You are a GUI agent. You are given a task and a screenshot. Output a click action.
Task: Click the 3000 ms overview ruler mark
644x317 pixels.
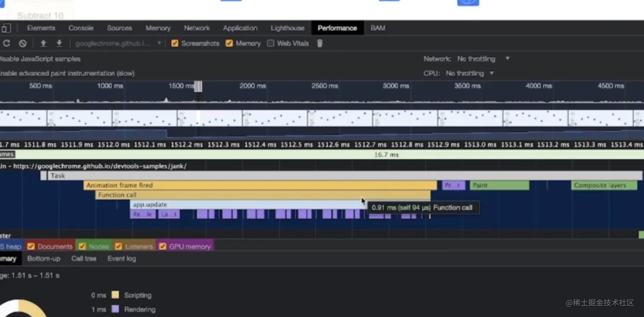[x=396, y=86]
